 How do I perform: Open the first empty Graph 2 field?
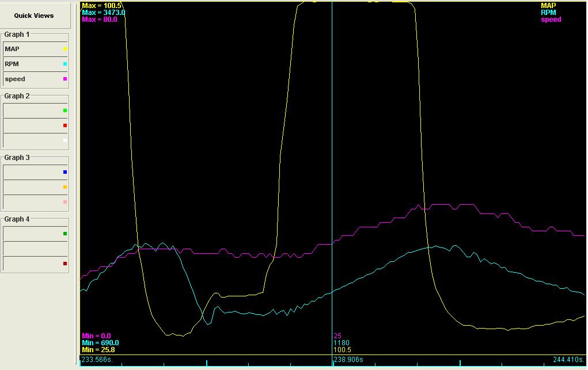click(35, 110)
